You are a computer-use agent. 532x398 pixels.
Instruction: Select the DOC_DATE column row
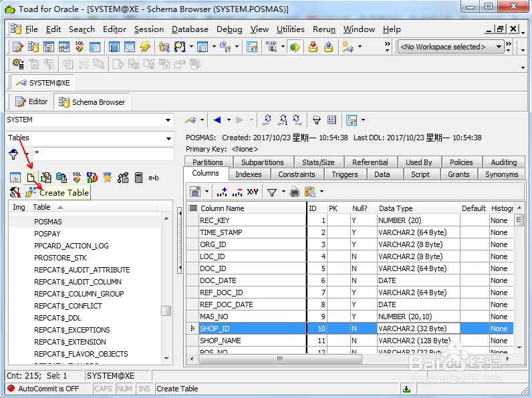coord(350,280)
